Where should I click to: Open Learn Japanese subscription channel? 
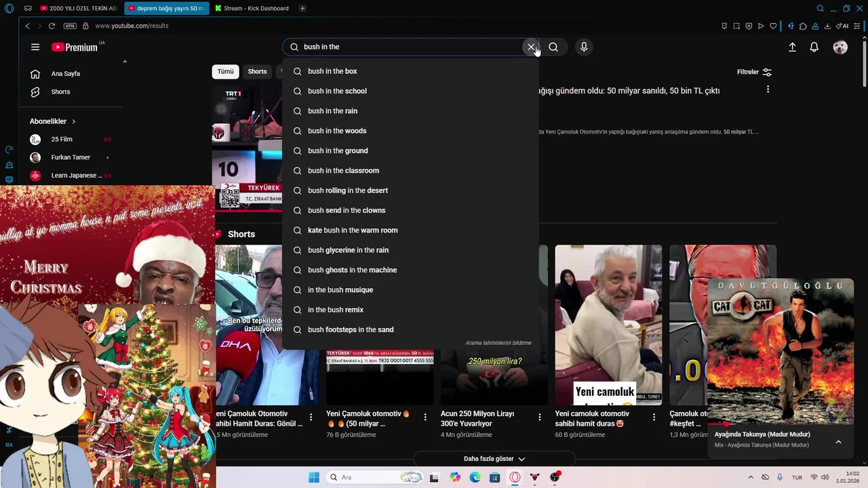pyautogui.click(x=71, y=176)
